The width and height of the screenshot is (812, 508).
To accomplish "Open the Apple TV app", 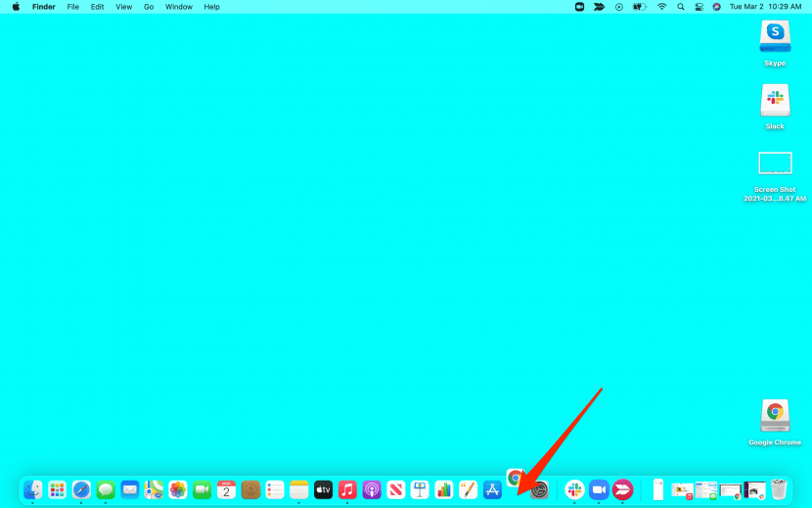I will (323, 489).
